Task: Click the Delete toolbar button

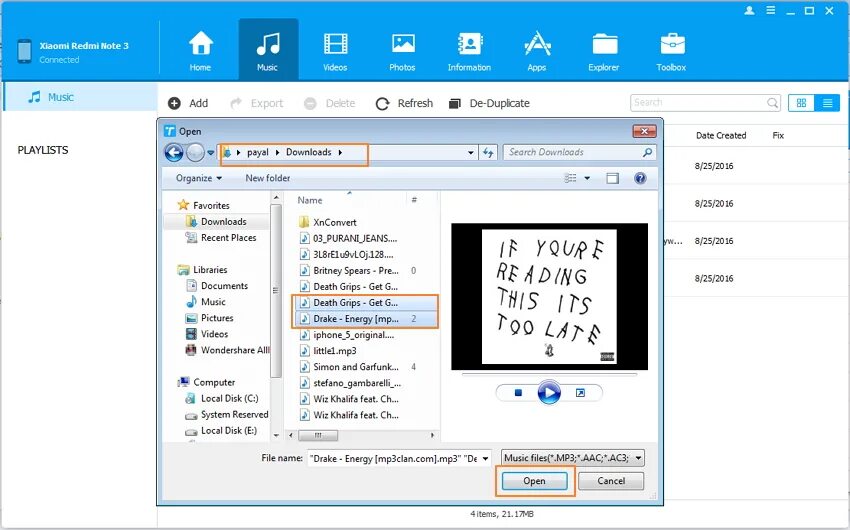Action: (330, 103)
